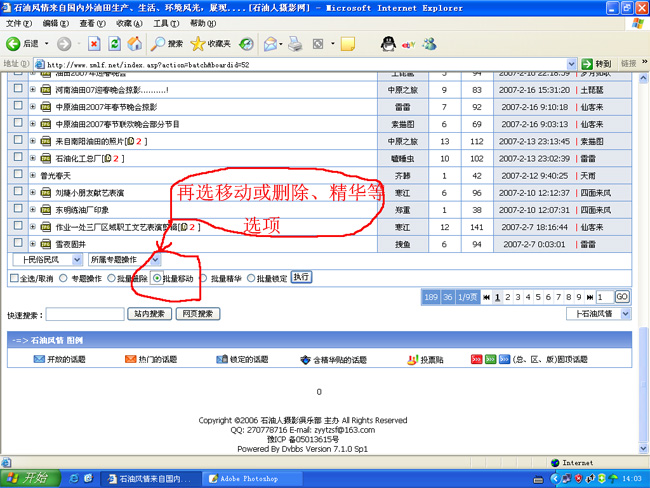This screenshot has height=488, width=650.
Task: Click the Messenger people toolbar icon
Action: click(x=429, y=44)
